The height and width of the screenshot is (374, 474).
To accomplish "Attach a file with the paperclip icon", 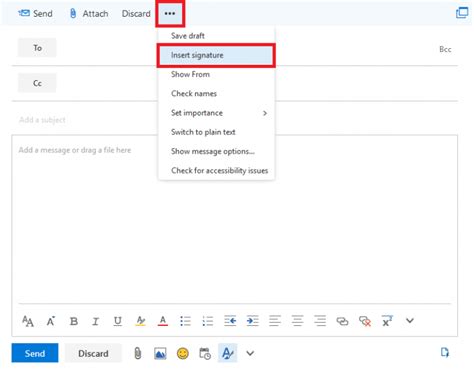I will pos(138,353).
